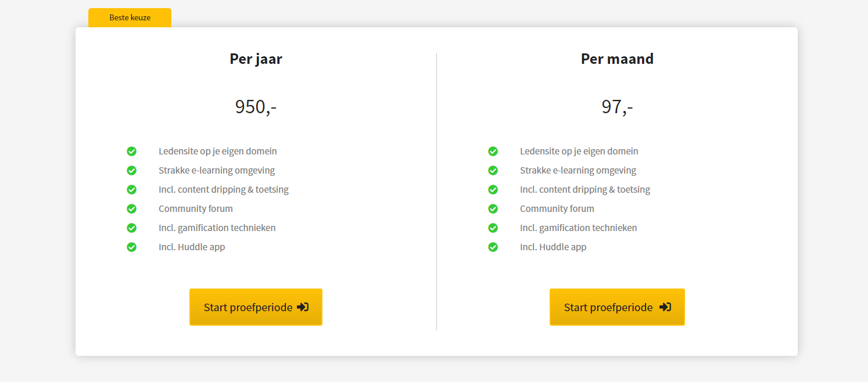The image size is (868, 382).
Task: Click checkmark beside monthly gamification technieken
Action: [x=493, y=228]
